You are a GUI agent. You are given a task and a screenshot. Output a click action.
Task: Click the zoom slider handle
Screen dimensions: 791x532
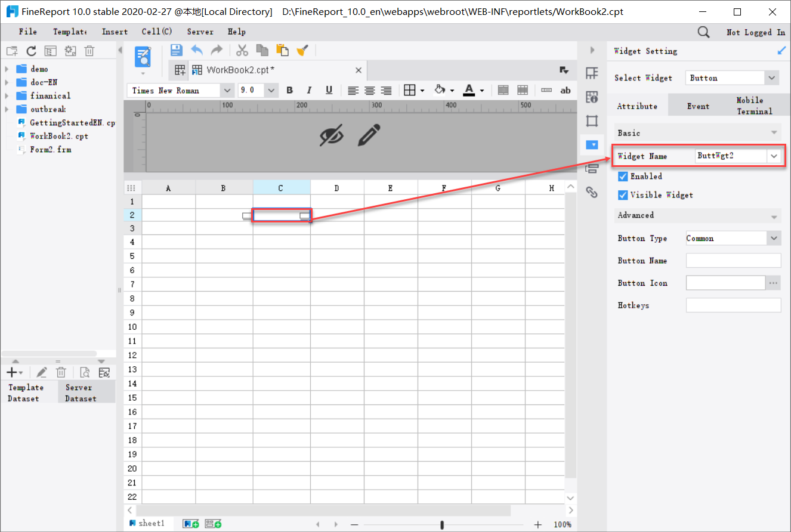tap(442, 524)
